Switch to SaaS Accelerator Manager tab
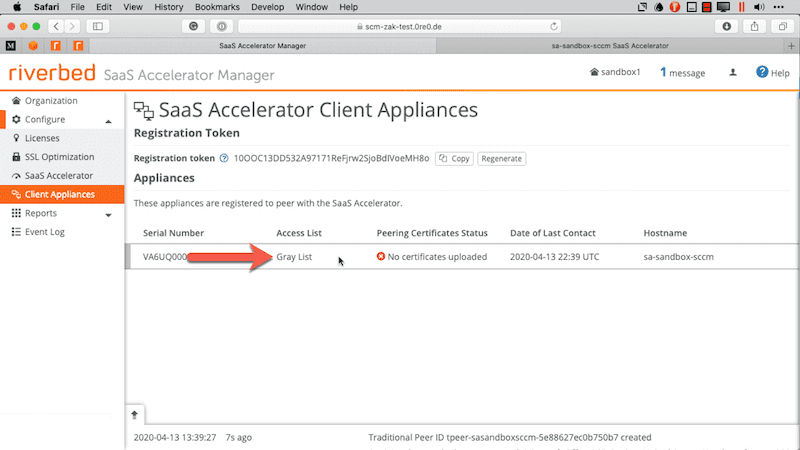This screenshot has height=450, width=800. (263, 45)
